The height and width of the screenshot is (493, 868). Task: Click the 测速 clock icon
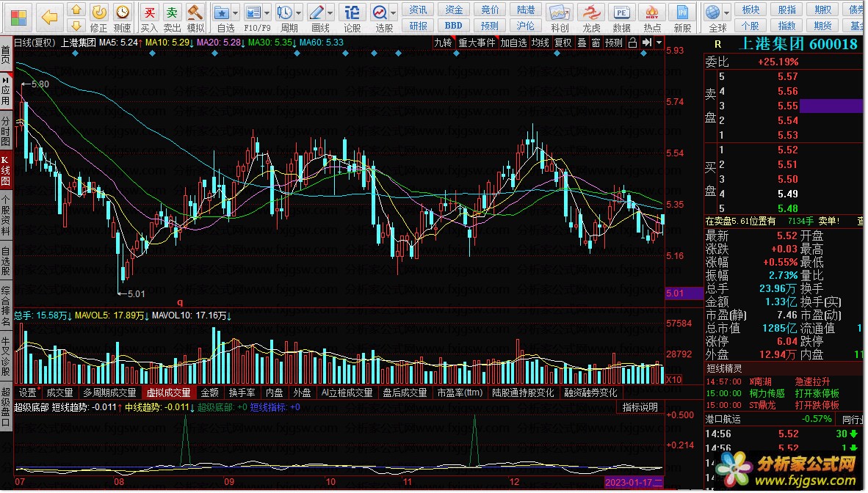pos(123,12)
